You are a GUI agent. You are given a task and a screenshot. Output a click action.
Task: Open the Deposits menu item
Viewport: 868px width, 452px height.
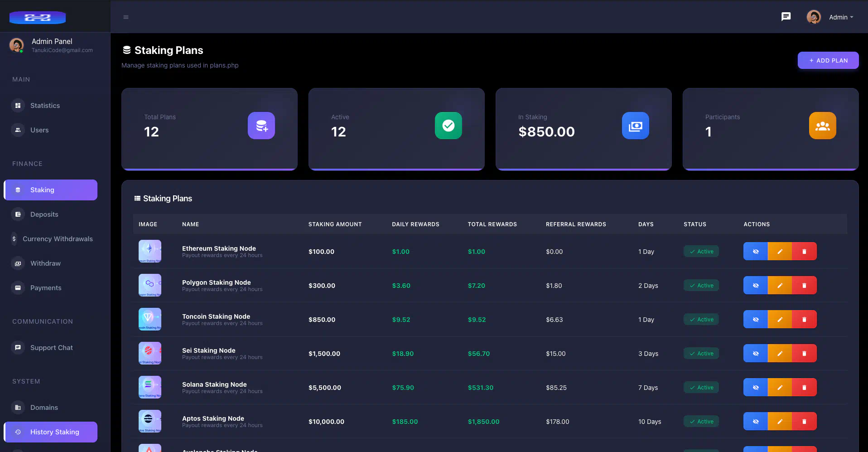pyautogui.click(x=44, y=214)
